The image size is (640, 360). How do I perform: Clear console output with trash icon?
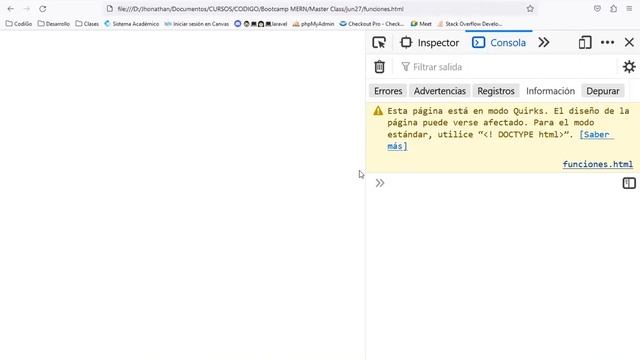point(380,67)
